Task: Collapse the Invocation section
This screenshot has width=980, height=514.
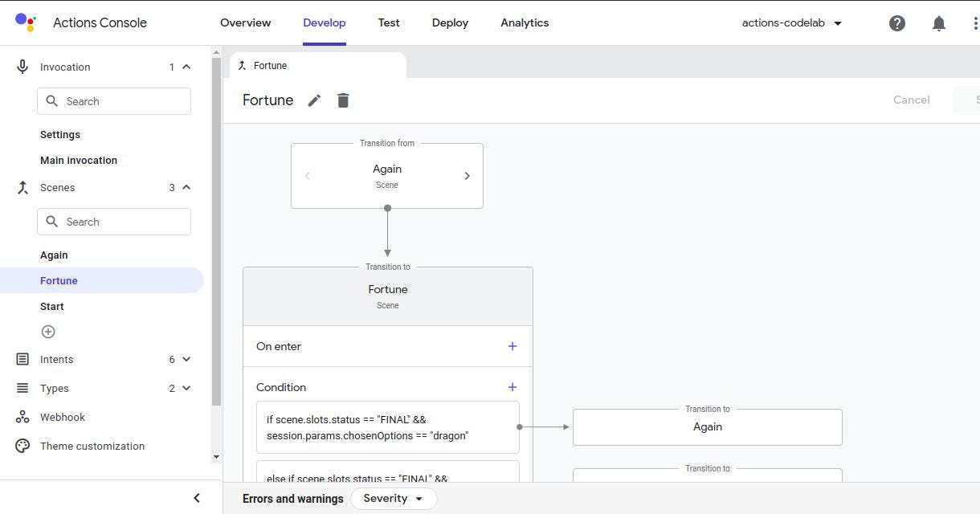Action: (186, 67)
